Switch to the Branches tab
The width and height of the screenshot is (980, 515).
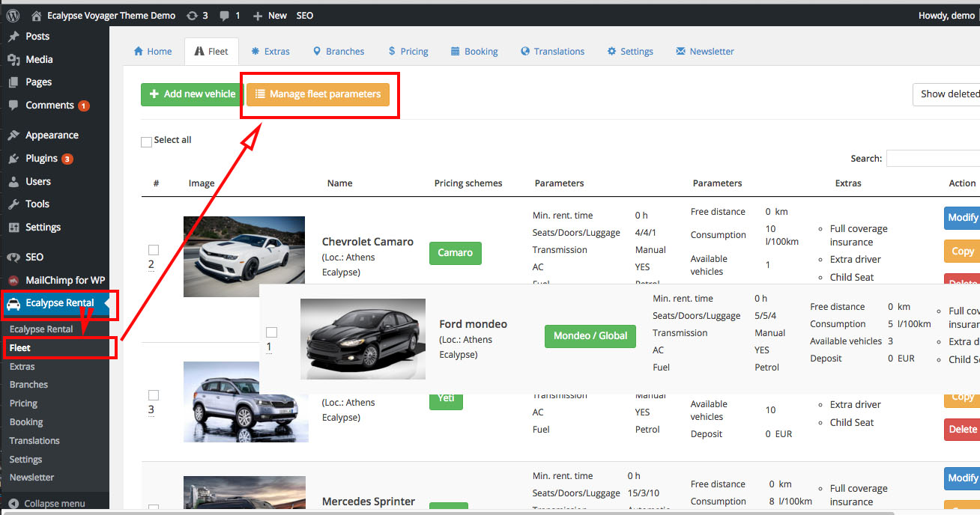339,52
